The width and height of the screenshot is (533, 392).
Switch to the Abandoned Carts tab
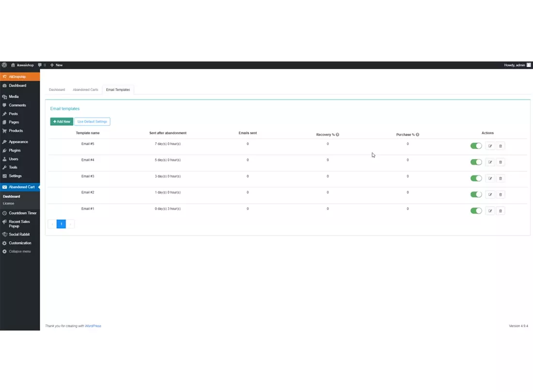pos(85,90)
